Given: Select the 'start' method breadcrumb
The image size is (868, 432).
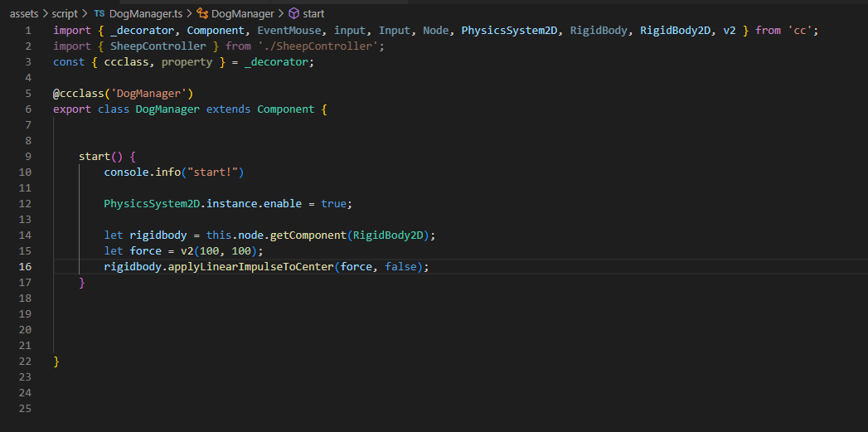Looking at the screenshot, I should click(x=313, y=13).
